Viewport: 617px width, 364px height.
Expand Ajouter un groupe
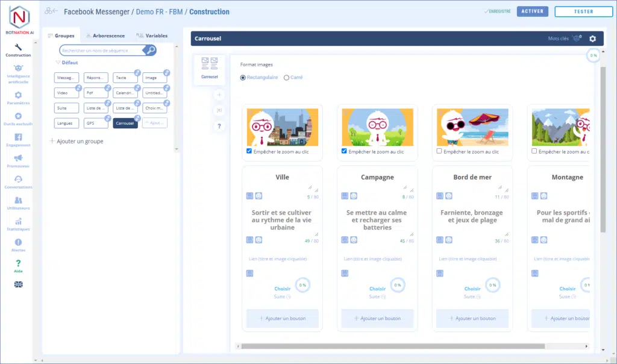pyautogui.click(x=76, y=141)
